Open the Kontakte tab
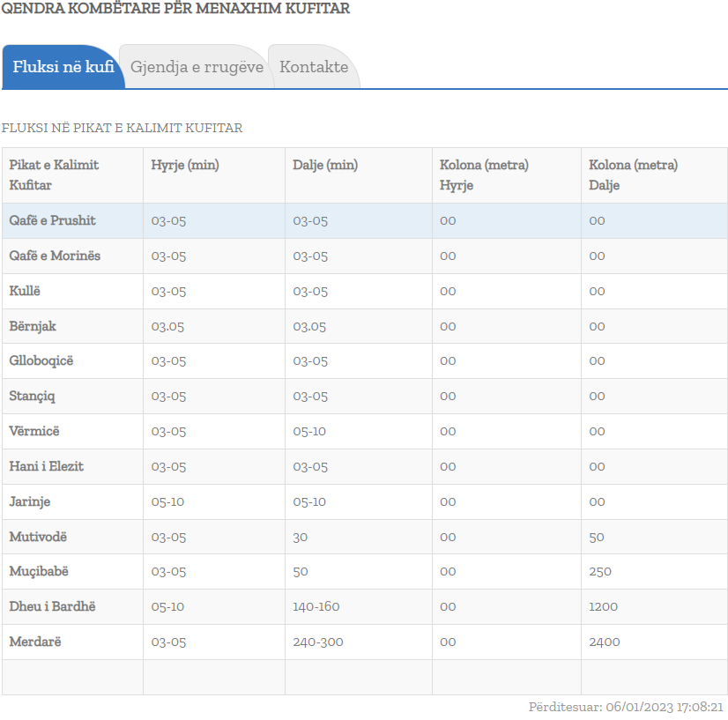This screenshot has width=728, height=720. [314, 67]
